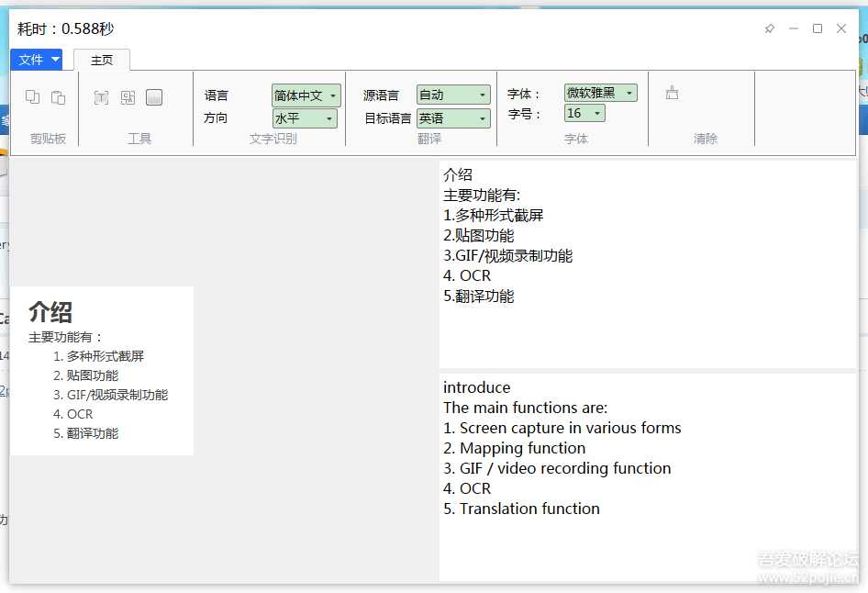
Task: Toggle the pin-on-top icon near window controls
Action: point(770,28)
